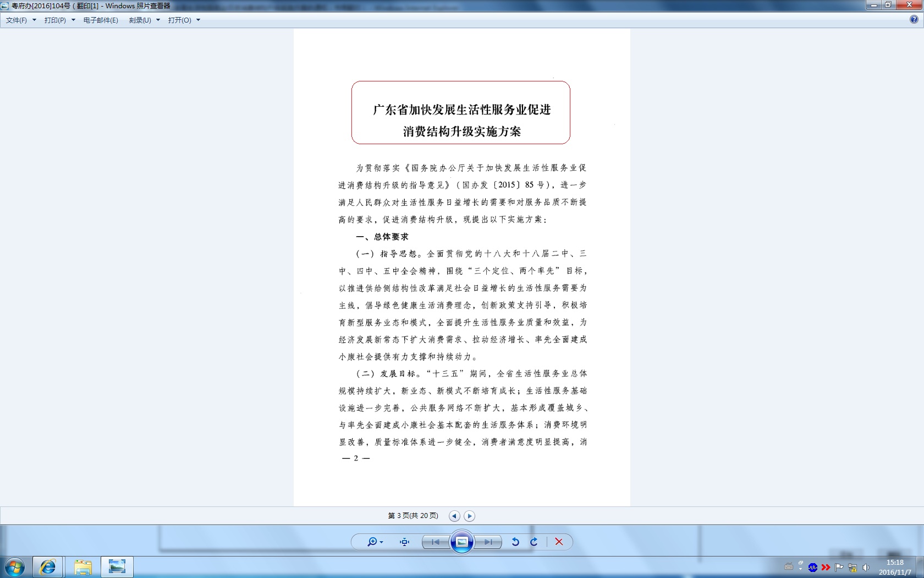Screen dimensions: 924x578
Task: Delete the current image with red X
Action: point(559,542)
